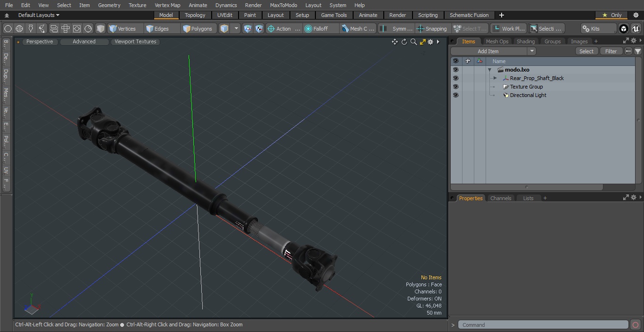Click the viewport maximize arrows icon
644x332 pixels.
point(422,42)
